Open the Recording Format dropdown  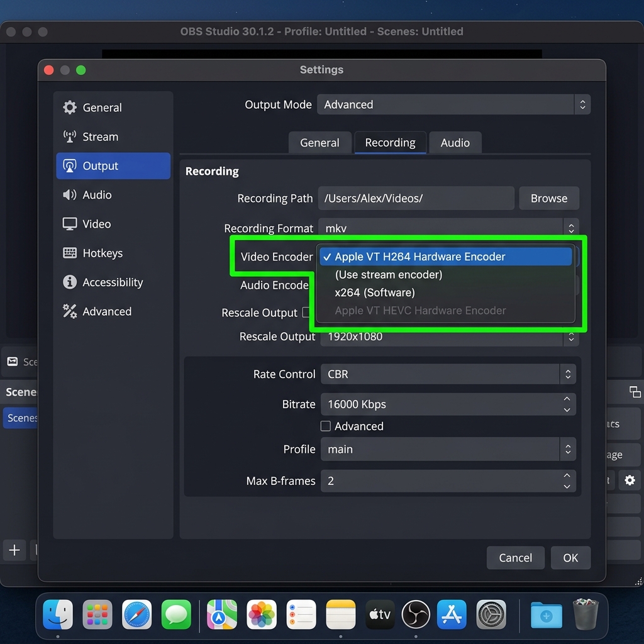pyautogui.click(x=448, y=228)
